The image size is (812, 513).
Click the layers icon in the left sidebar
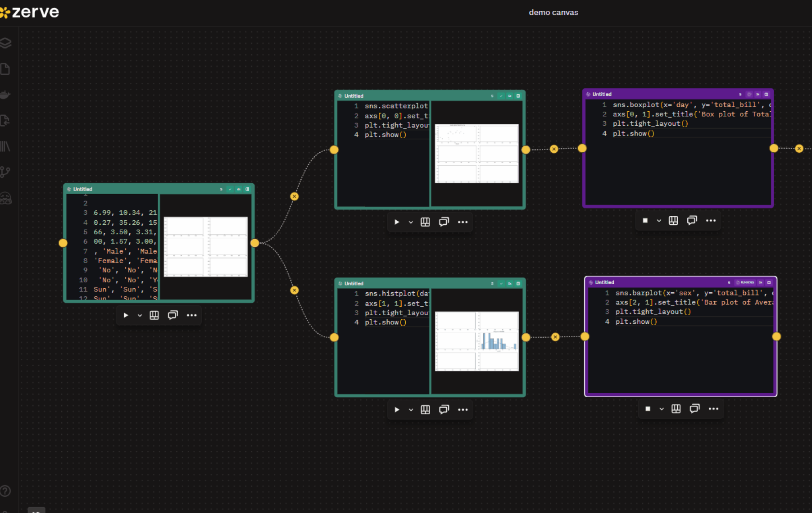tap(5, 43)
